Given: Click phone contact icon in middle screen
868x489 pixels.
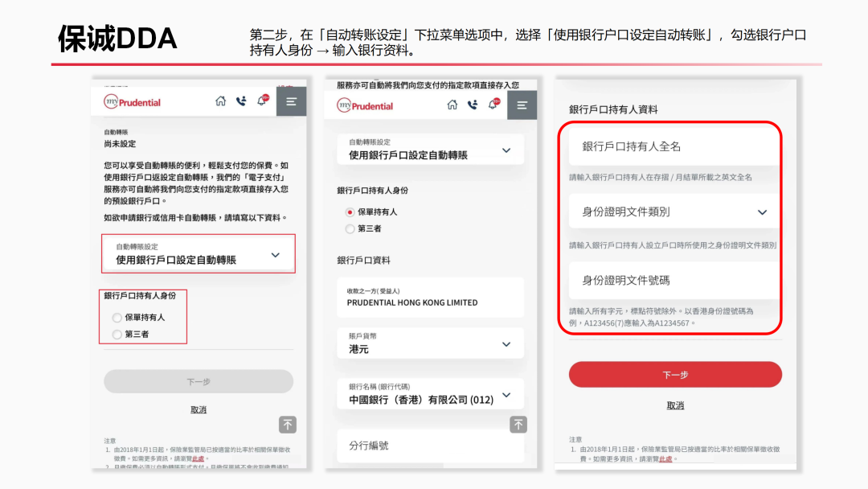Looking at the screenshot, I should tap(473, 105).
